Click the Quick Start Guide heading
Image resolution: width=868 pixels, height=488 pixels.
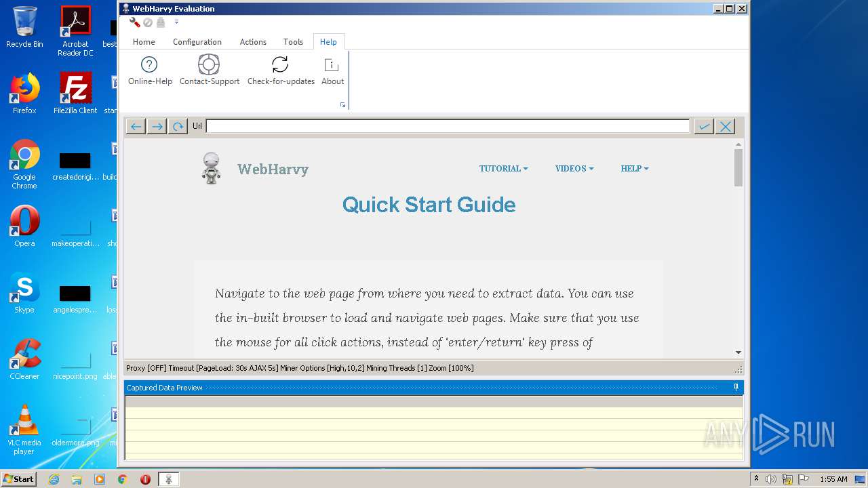[429, 205]
